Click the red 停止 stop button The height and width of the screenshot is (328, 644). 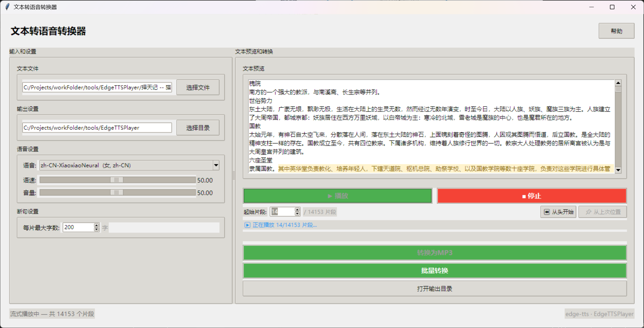pyautogui.click(x=531, y=196)
